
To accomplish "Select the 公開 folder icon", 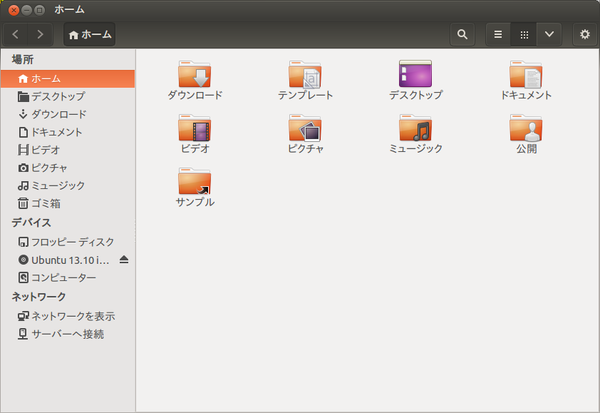I will [526, 127].
